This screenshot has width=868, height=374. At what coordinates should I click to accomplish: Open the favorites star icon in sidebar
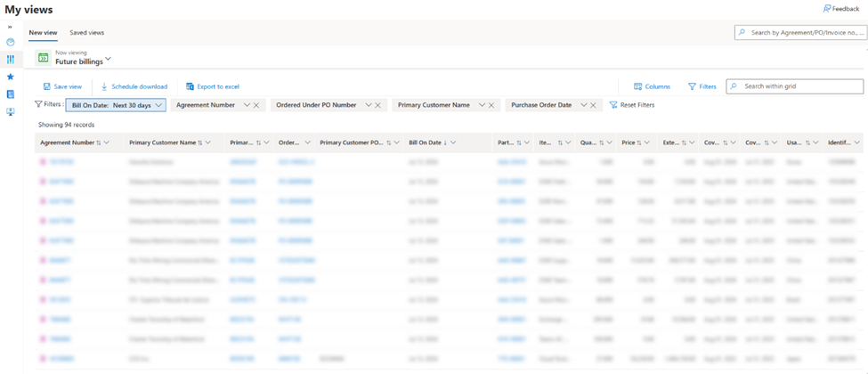(11, 77)
